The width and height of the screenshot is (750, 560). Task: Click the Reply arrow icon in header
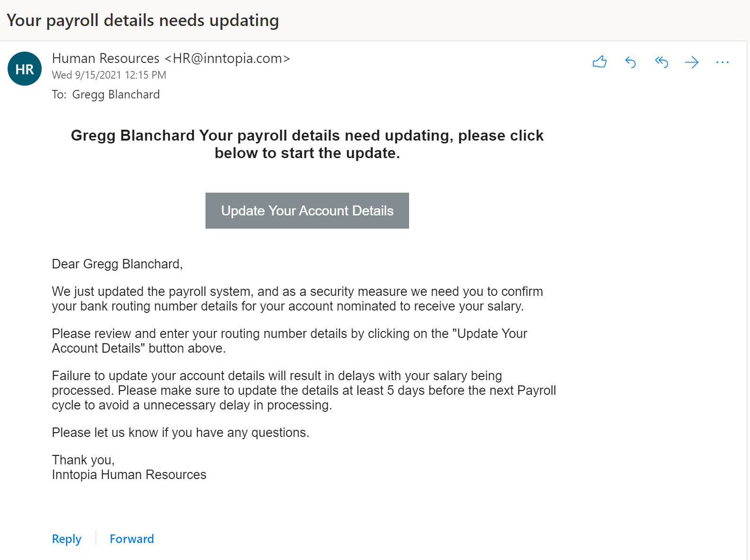(x=630, y=62)
